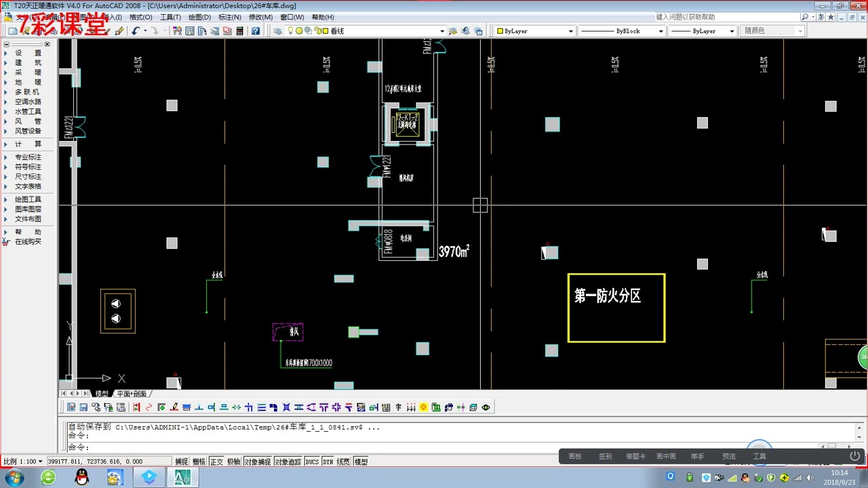
Task: Click 画板 on the overlay panel
Action: click(x=575, y=456)
